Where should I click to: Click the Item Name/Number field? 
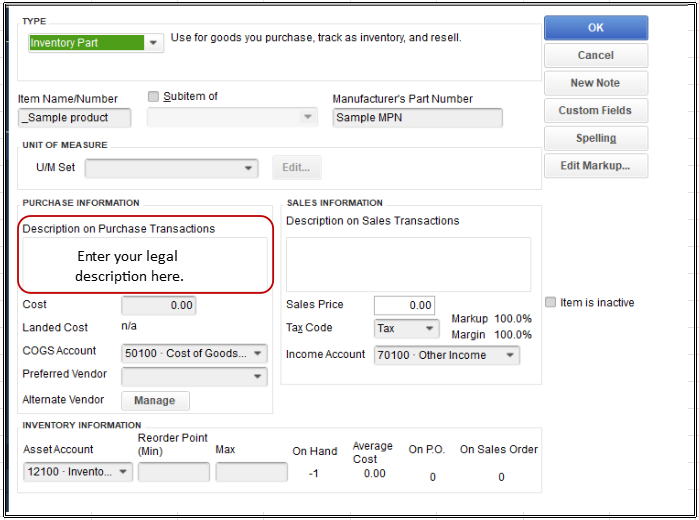[74, 118]
